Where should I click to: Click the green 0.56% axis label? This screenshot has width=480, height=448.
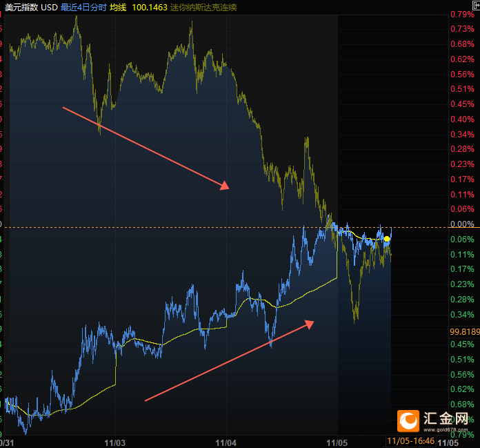(x=462, y=374)
